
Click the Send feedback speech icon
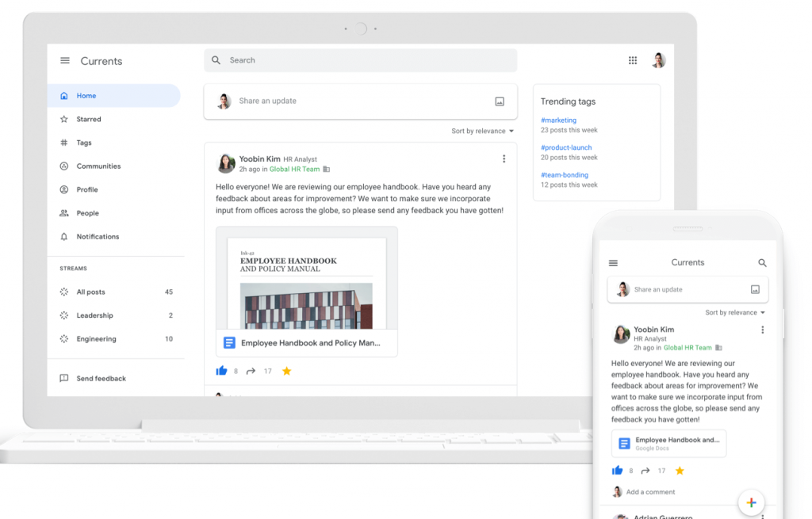click(x=64, y=378)
